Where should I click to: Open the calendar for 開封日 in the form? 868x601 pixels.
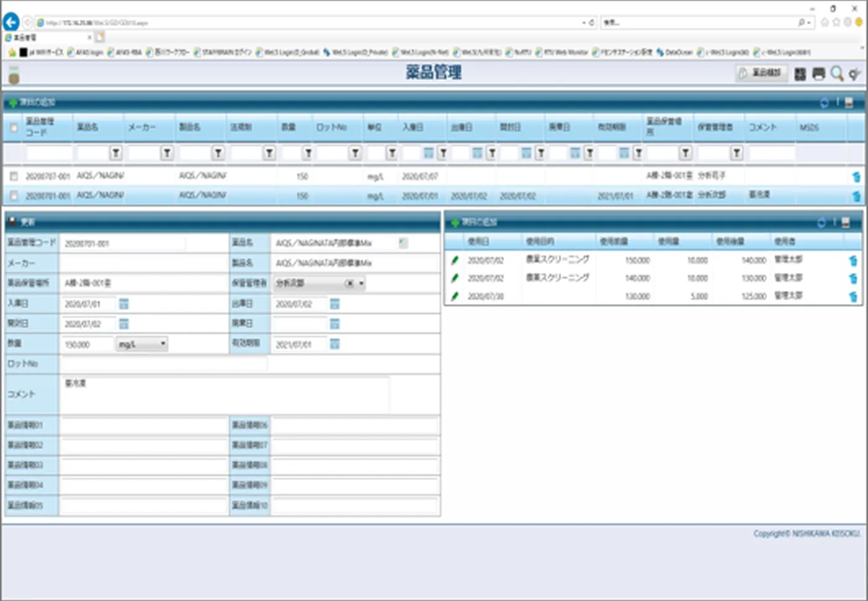[124, 323]
